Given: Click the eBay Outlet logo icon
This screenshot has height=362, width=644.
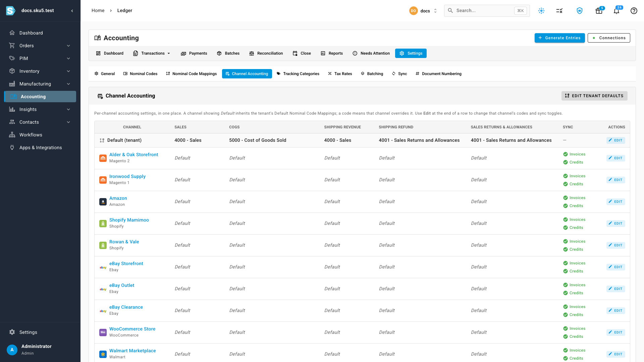Looking at the screenshot, I should coord(103,289).
